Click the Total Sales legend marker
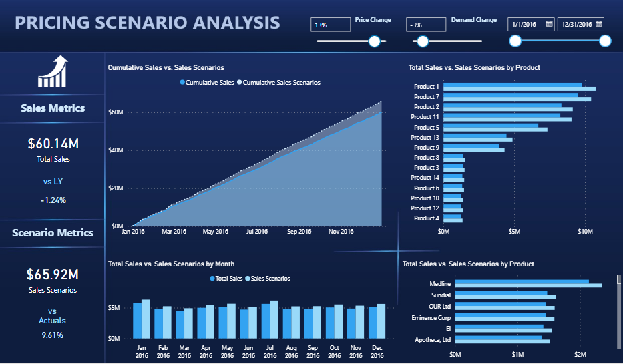Viewport: 623px width, 364px height. (x=213, y=279)
